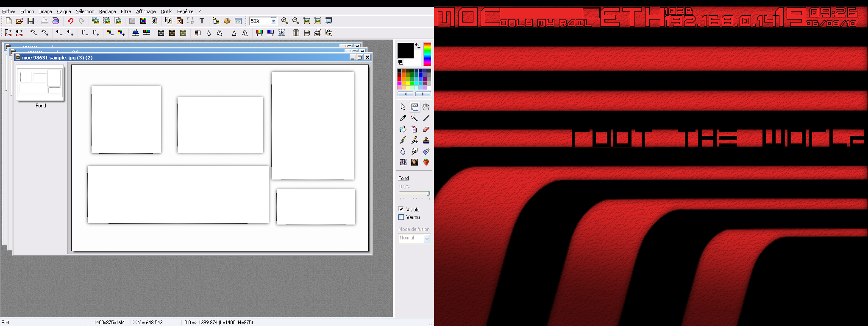The image size is (868, 326).
Task: Open the Réglage menu
Action: point(108,11)
